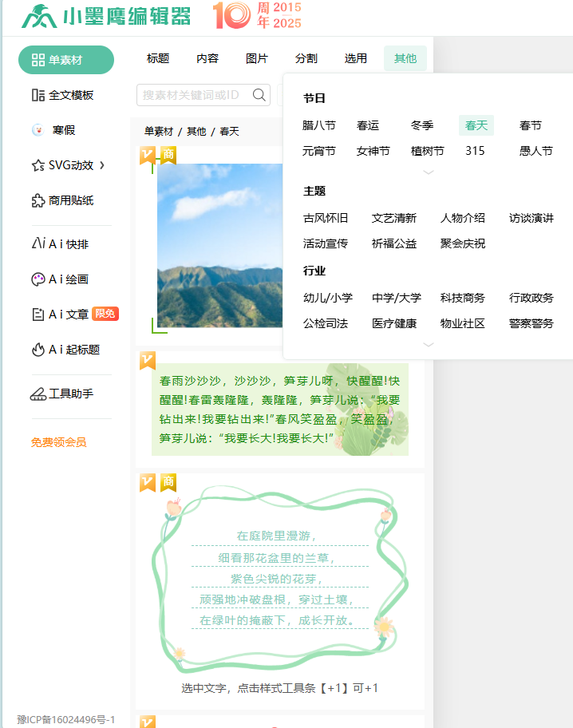Click VIP ribbon on 在庭院里漫游 card
This screenshot has width=573, height=728.
pos(148,483)
